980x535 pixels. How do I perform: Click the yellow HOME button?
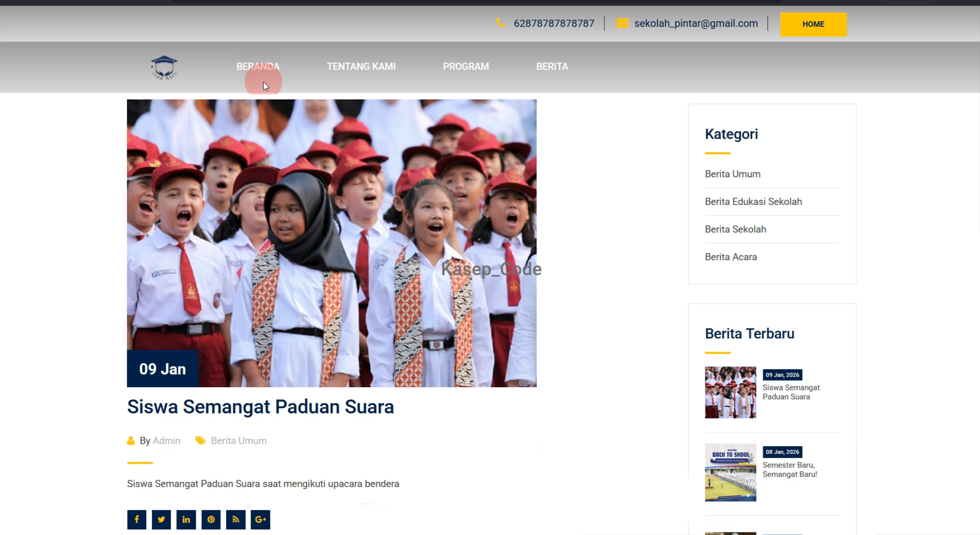pyautogui.click(x=813, y=24)
